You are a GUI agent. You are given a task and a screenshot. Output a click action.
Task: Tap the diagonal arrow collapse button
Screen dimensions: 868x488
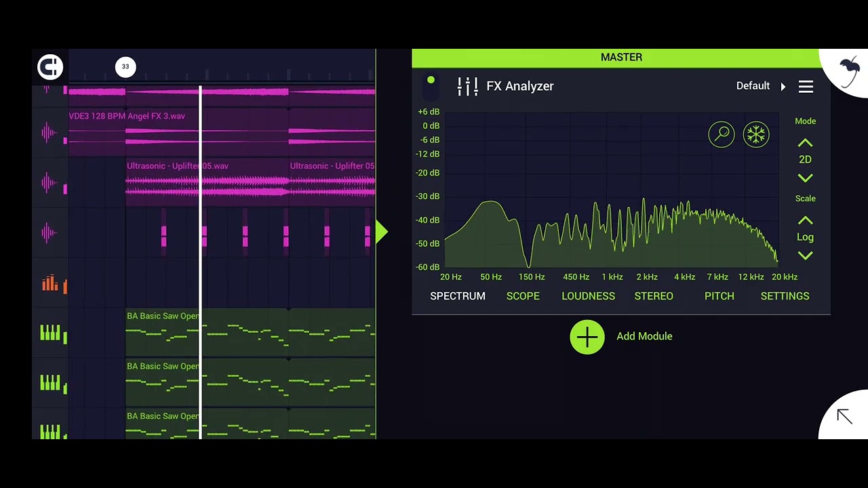[x=844, y=416]
